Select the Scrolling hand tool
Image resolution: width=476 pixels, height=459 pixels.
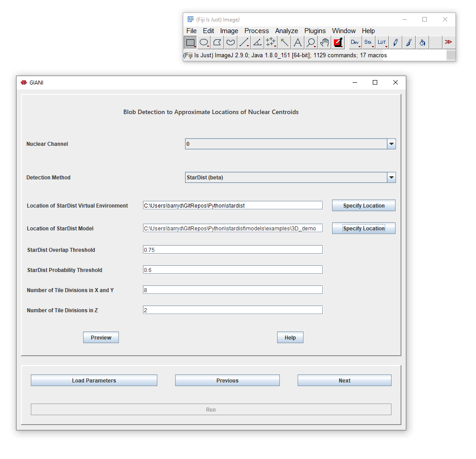324,42
